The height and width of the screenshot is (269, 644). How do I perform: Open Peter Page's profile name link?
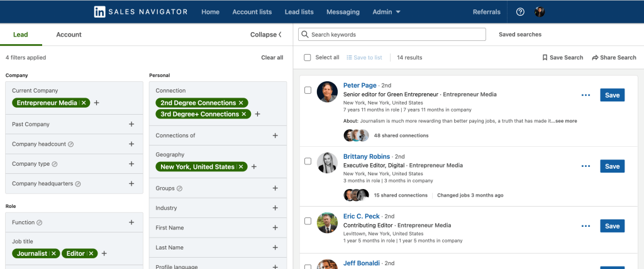360,85
